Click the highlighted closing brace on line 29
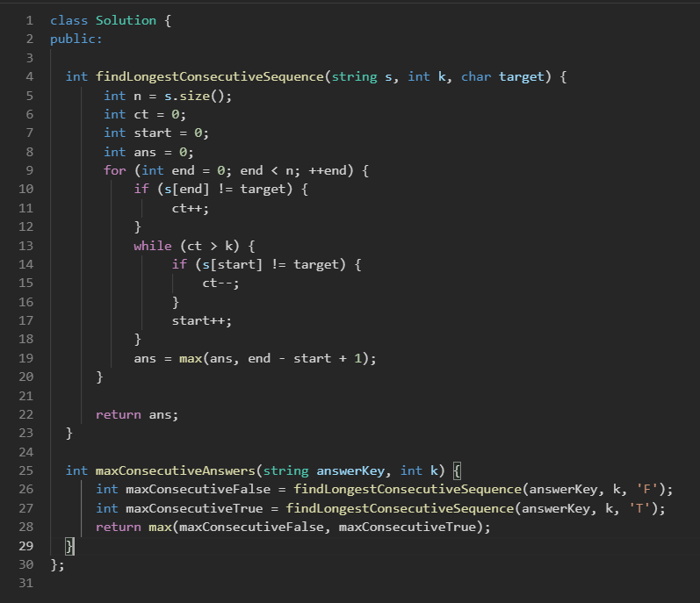The height and width of the screenshot is (603, 700). 69,546
